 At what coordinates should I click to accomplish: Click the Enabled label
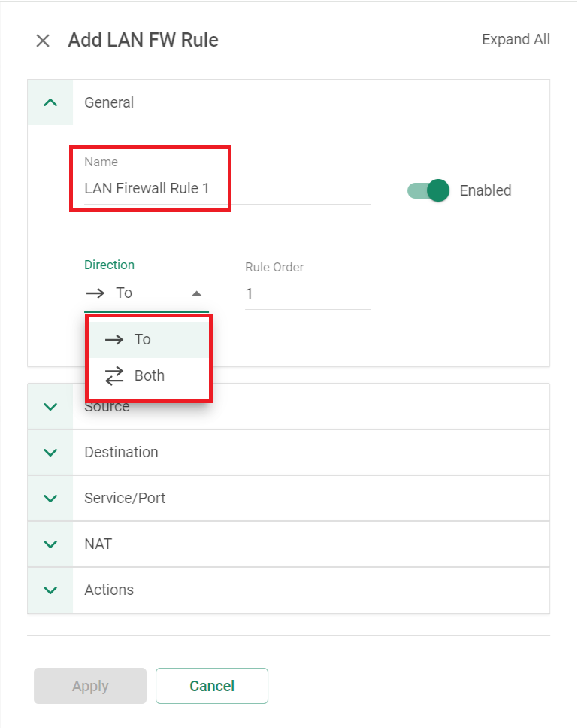[486, 190]
